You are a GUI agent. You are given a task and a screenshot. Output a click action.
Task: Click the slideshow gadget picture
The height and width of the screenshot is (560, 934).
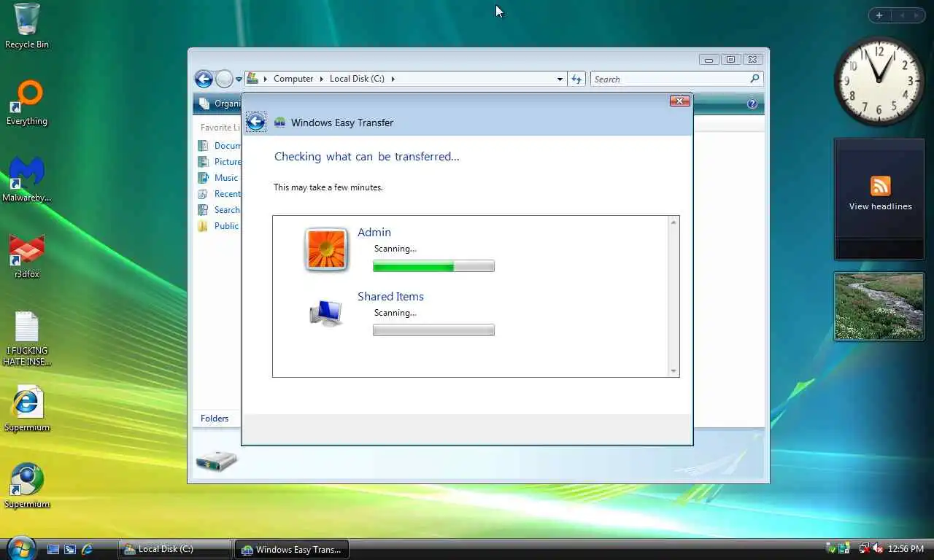(x=879, y=306)
